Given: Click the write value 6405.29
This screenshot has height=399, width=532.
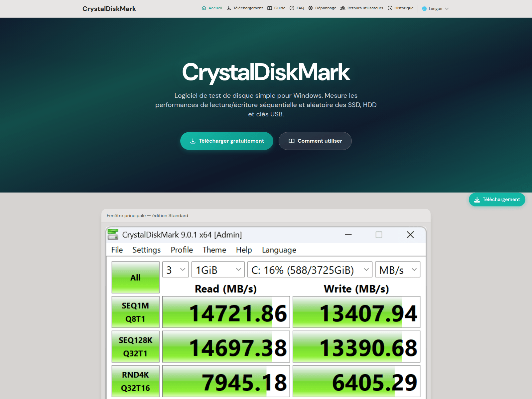Looking at the screenshot, I should 356,381.
